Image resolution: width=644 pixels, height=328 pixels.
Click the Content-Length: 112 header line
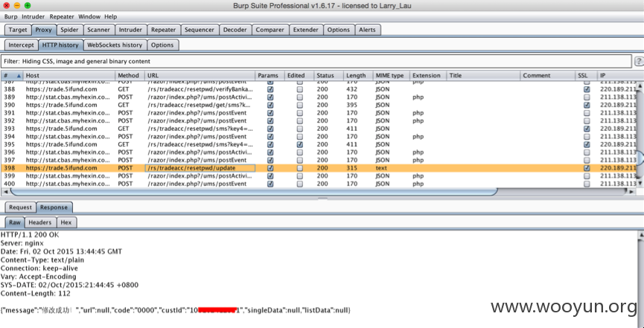(x=36, y=294)
